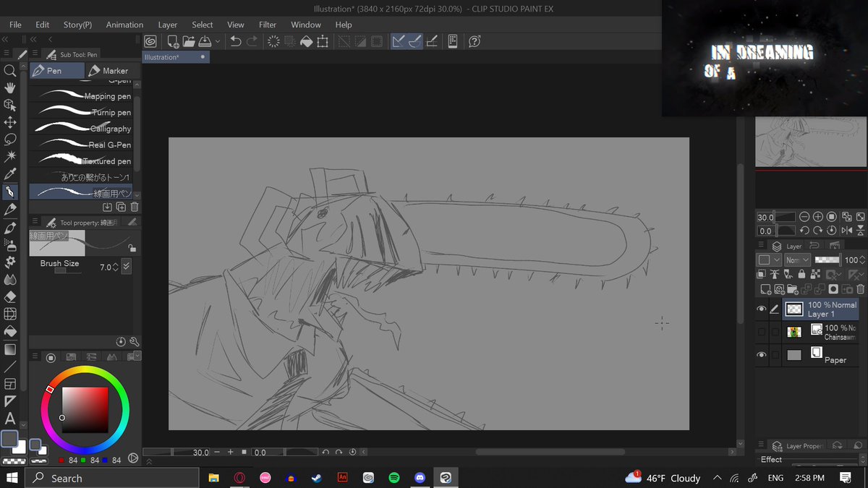This screenshot has height=488, width=868.
Task: Expand the brush size preset list
Action: pyautogui.click(x=127, y=267)
